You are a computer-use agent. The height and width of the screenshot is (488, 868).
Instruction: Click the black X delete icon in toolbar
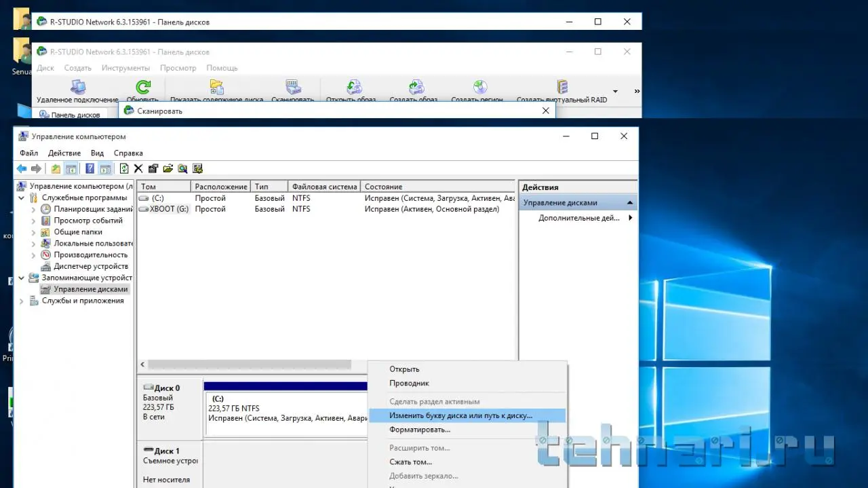pyautogui.click(x=138, y=169)
